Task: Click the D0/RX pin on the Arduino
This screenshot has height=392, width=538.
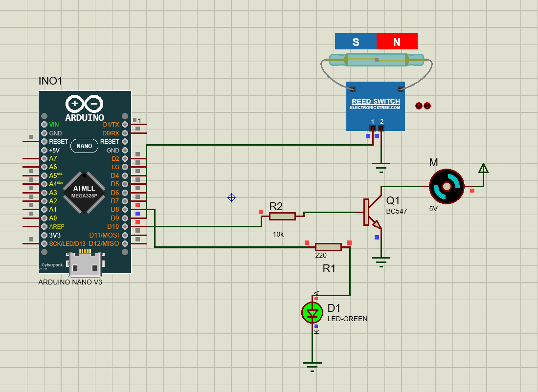Action: (x=125, y=133)
